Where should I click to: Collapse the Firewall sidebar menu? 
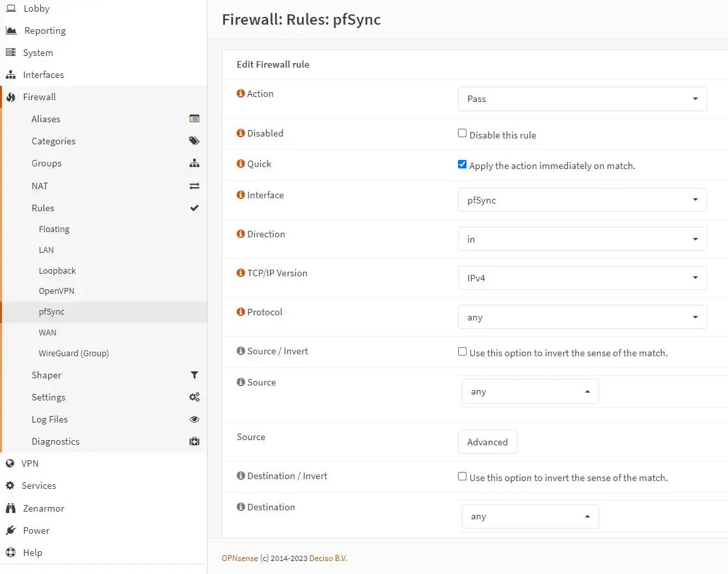coord(103,97)
